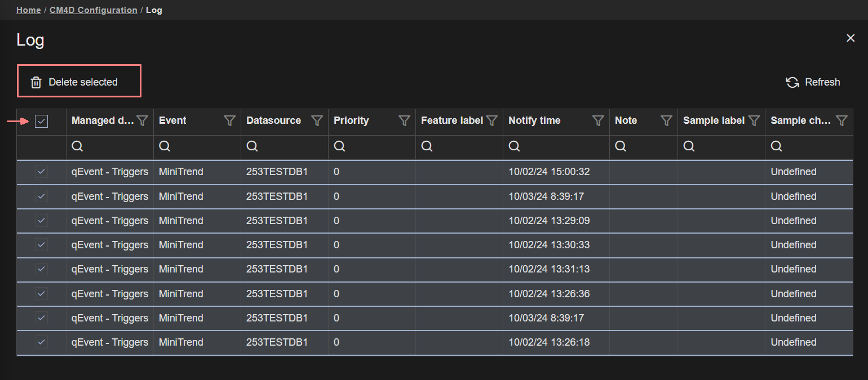Open the Managed document column filter
This screenshot has height=380, width=868.
143,120
